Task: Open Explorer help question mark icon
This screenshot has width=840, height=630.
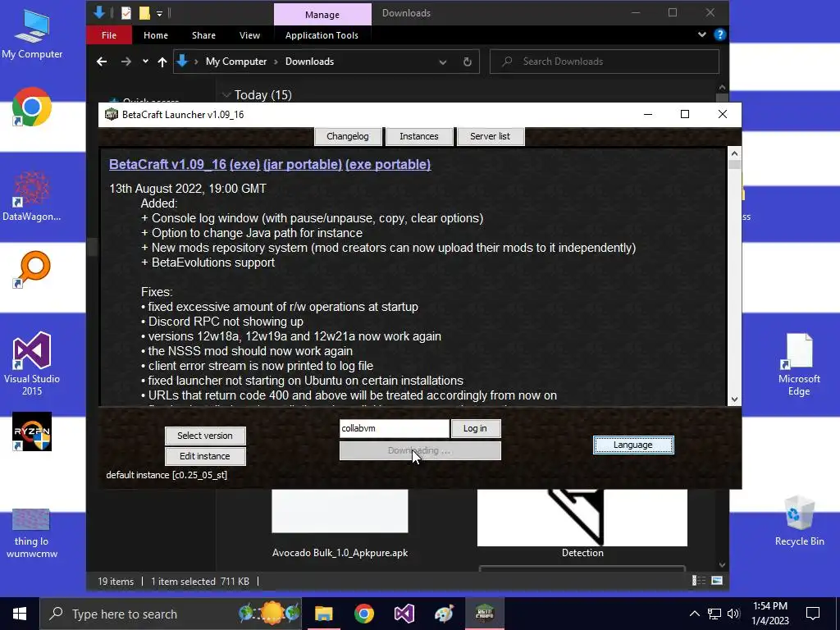Action: [x=720, y=34]
